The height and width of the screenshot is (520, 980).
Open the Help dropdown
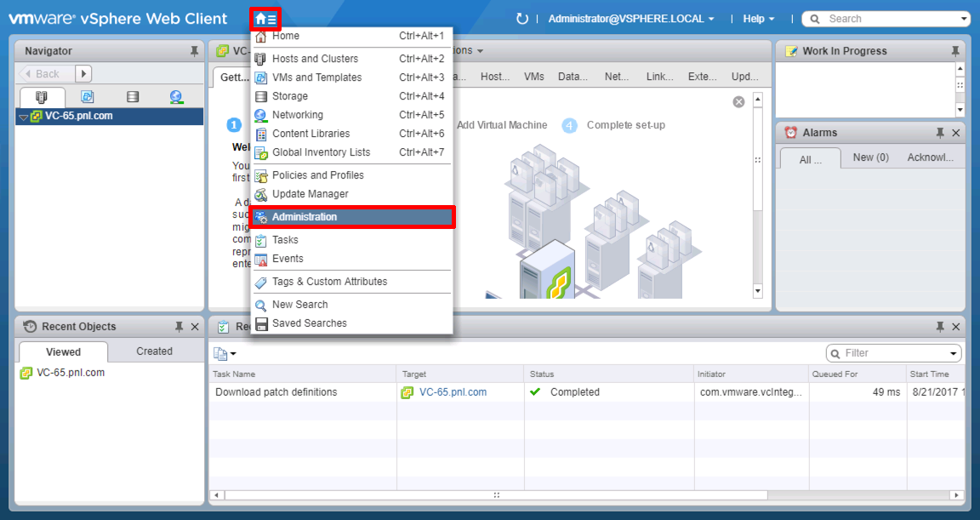(x=759, y=19)
